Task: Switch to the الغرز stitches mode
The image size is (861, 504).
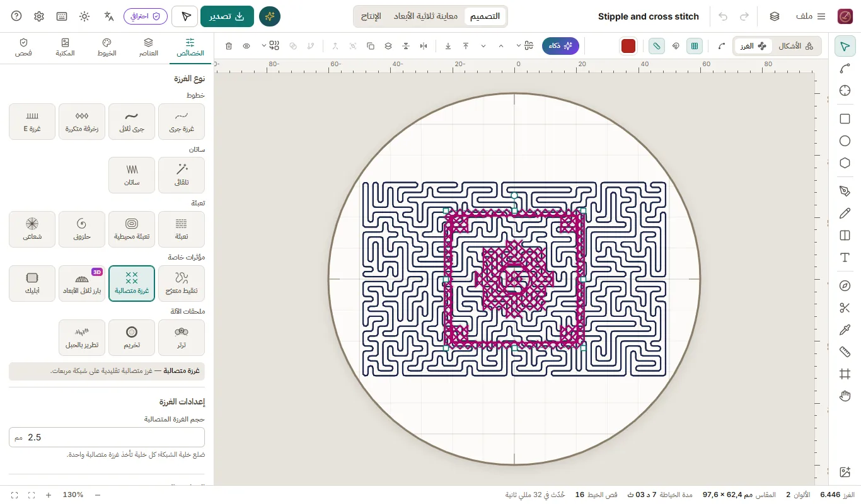Action: (x=754, y=46)
